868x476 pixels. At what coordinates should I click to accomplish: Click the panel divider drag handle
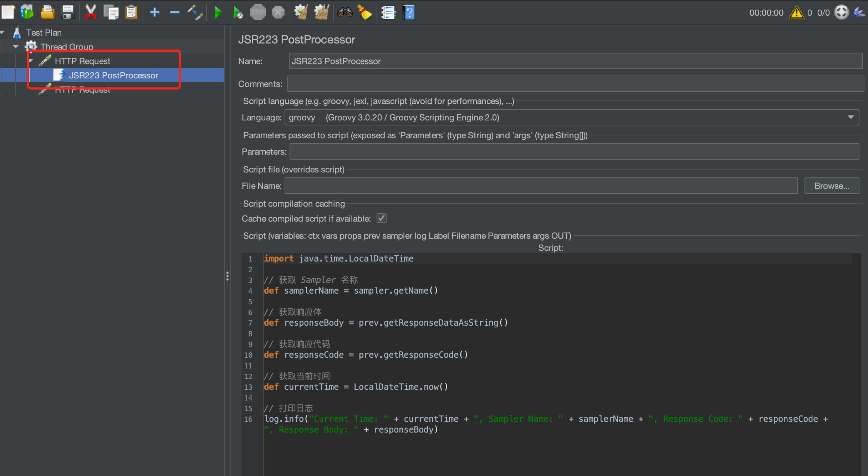pos(227,276)
